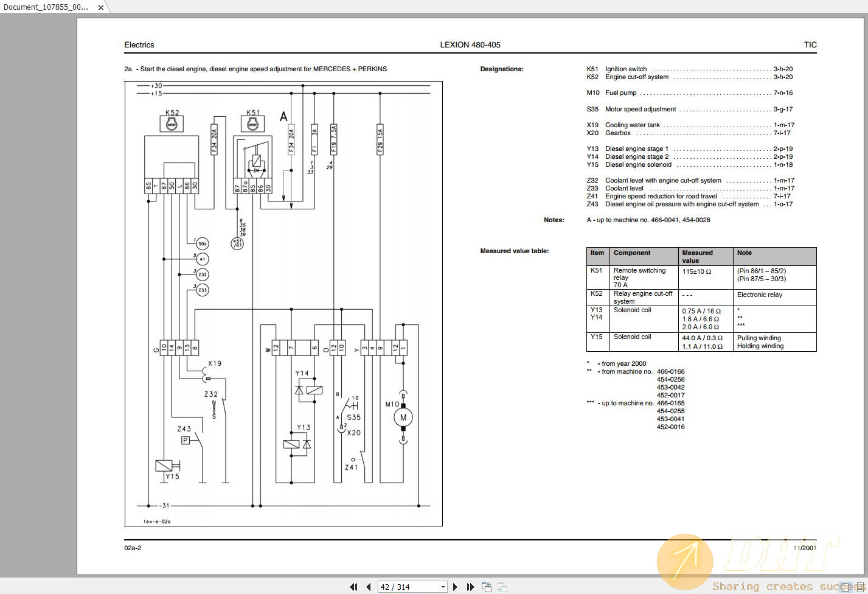Image resolution: width=868 pixels, height=594 pixels.
Task: Click the circled Z32 reference in diagram
Action: tap(203, 275)
